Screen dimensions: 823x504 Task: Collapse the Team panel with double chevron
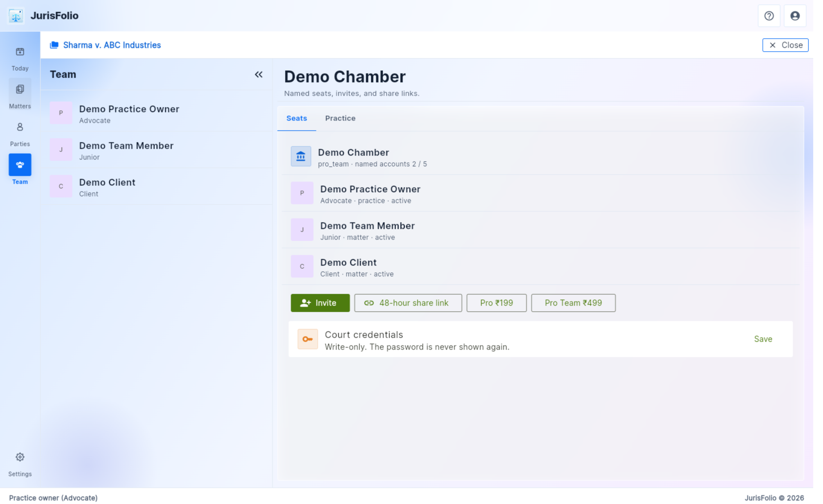click(x=259, y=74)
